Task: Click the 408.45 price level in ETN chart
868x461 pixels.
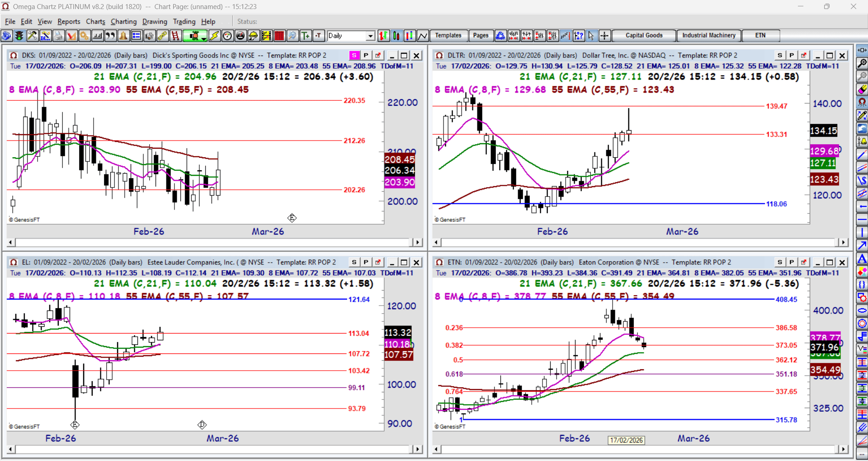Action: (787, 299)
